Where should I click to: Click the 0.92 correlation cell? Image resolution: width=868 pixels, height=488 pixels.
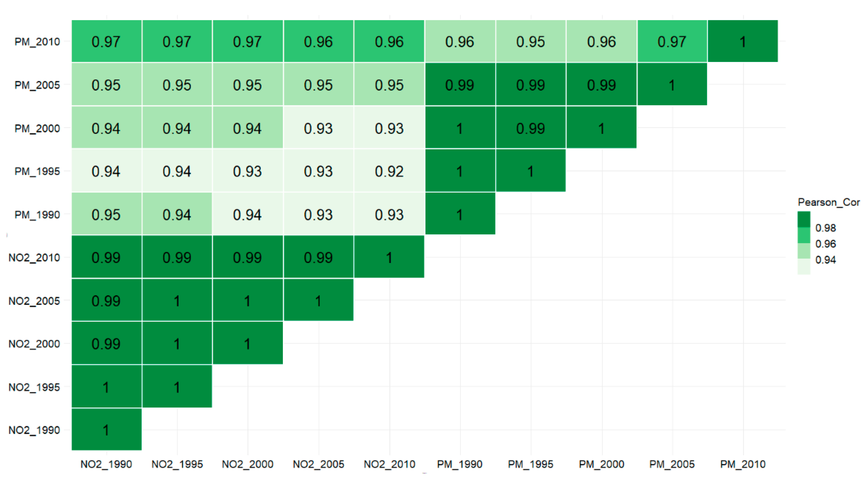tap(389, 171)
